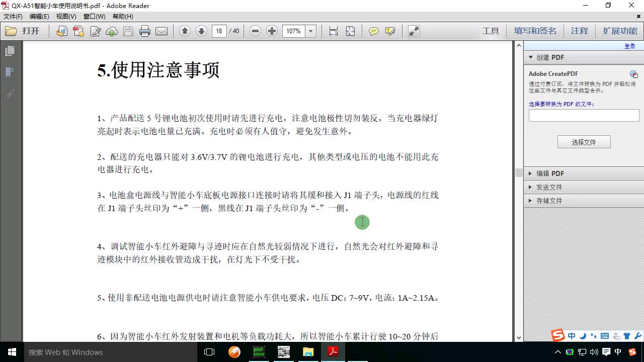Open the 注释 pane
Viewport: 644px width, 362px height.
pos(580,31)
